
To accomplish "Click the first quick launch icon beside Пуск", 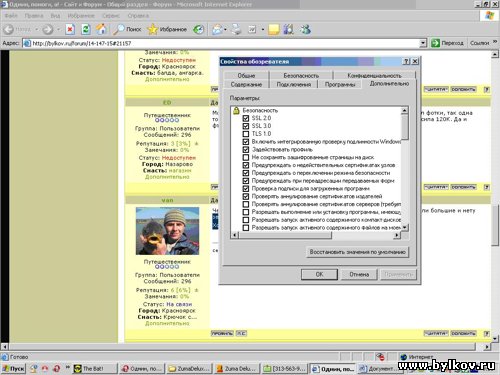I will click(34, 368).
